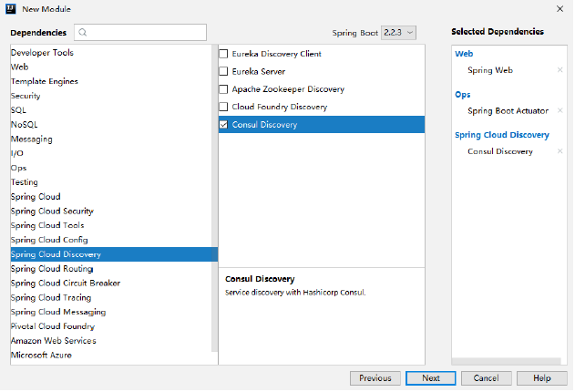Select Developer Tools category
575x392 pixels.
click(x=42, y=53)
